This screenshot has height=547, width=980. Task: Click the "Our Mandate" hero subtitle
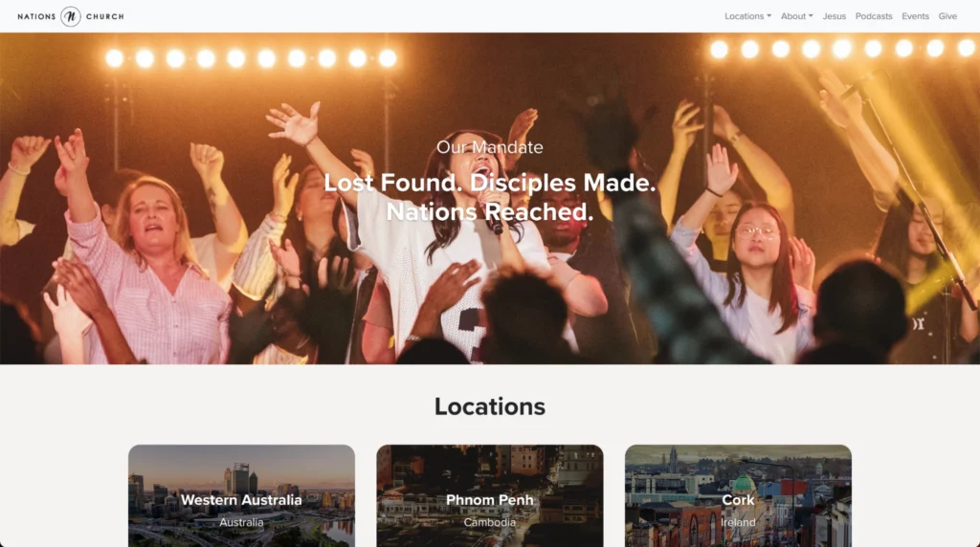[x=489, y=147]
